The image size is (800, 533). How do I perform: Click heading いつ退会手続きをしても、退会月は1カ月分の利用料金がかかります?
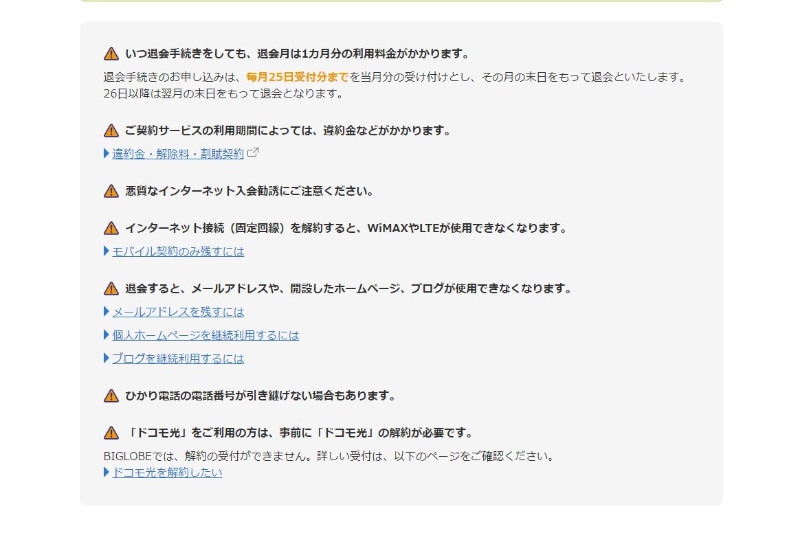click(x=297, y=54)
